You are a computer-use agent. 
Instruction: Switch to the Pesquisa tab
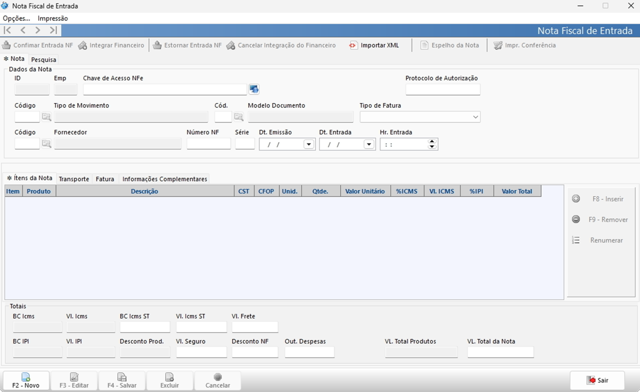pos(43,60)
